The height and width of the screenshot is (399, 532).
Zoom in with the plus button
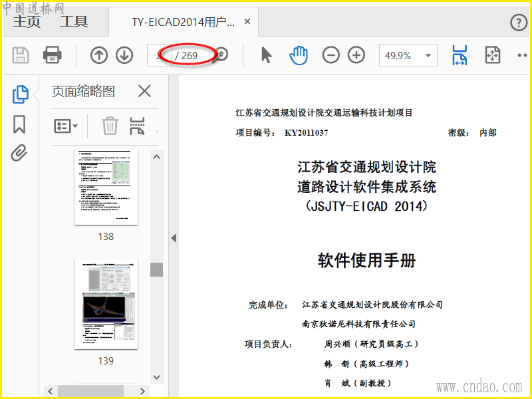tap(356, 55)
